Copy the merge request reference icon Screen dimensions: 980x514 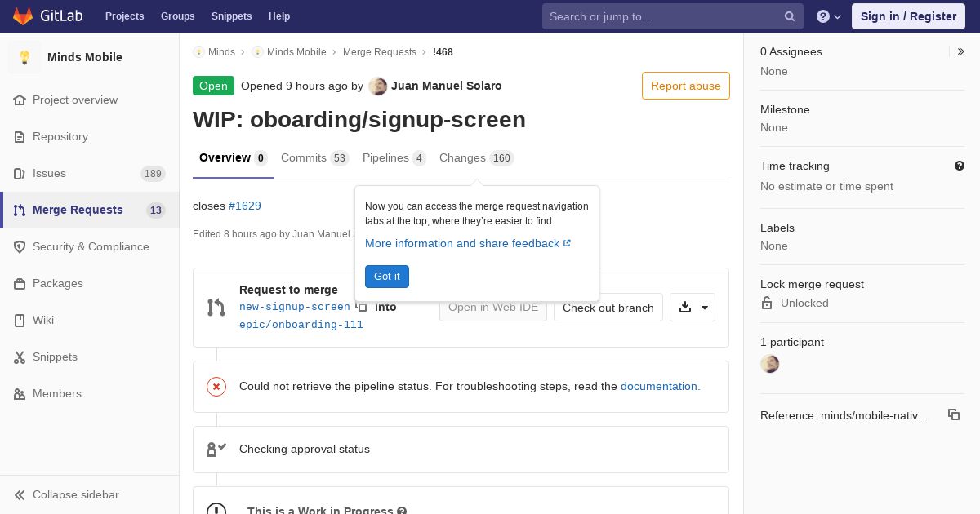pos(954,414)
